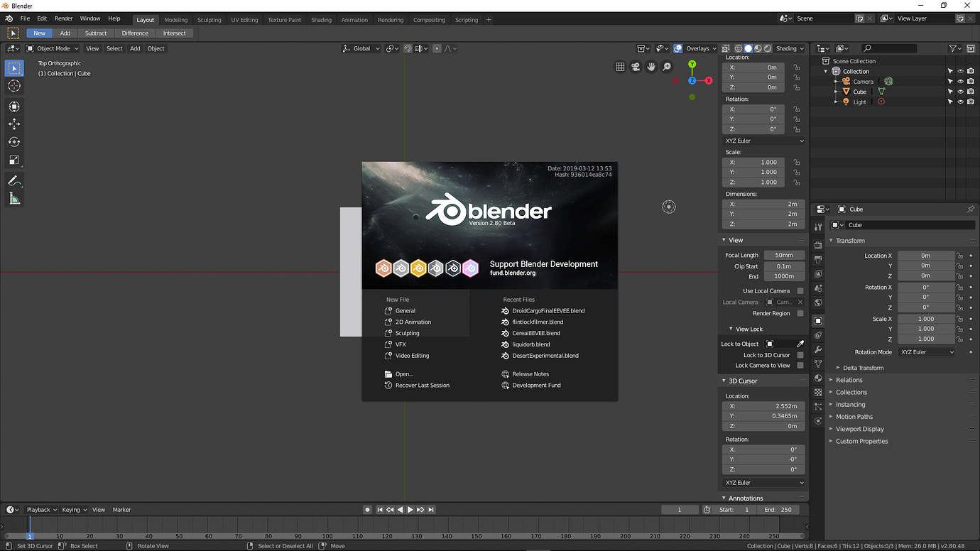Select the Scale tool
This screenshot has height=551, width=980.
coord(14,160)
